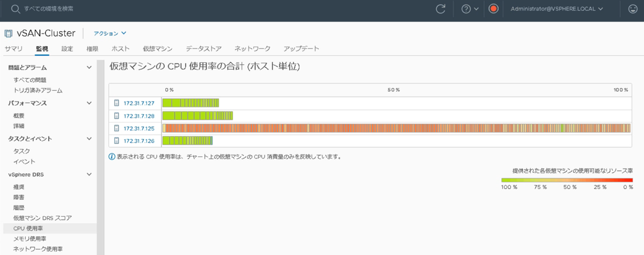Click host icon beside 172.31.7.127
Viewport: 644px width, 255px height.
point(116,103)
